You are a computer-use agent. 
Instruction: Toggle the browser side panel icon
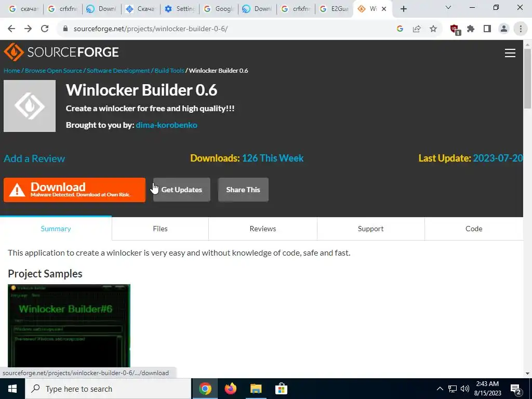(x=487, y=29)
